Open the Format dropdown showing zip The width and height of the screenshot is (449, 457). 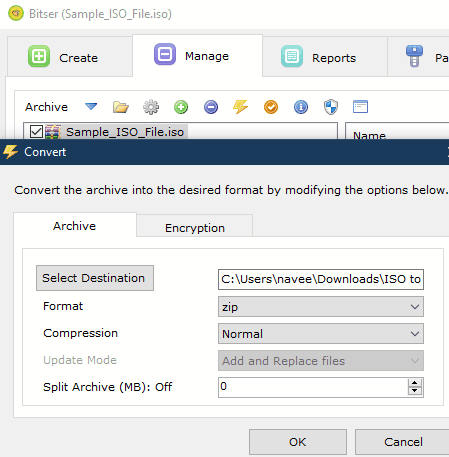pyautogui.click(x=321, y=306)
